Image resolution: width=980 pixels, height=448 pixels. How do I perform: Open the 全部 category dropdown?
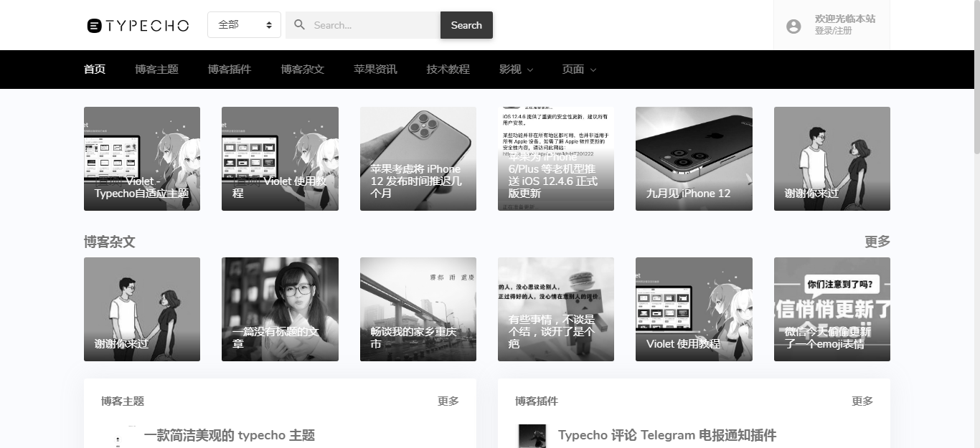pos(244,25)
